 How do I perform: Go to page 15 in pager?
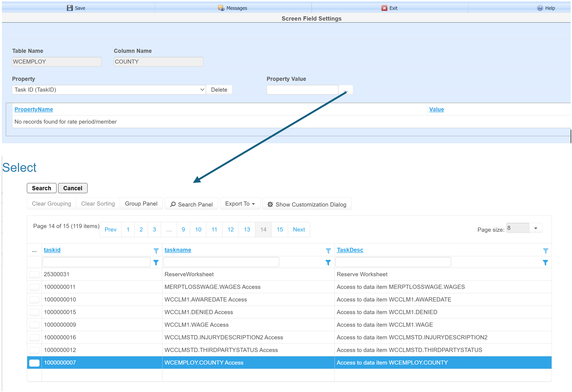point(280,230)
